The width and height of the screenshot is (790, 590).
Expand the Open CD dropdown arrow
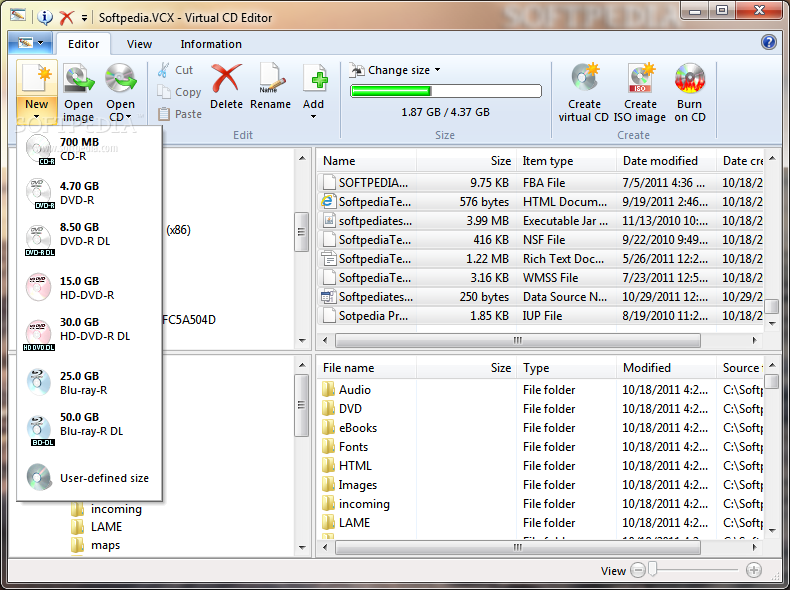point(129,117)
